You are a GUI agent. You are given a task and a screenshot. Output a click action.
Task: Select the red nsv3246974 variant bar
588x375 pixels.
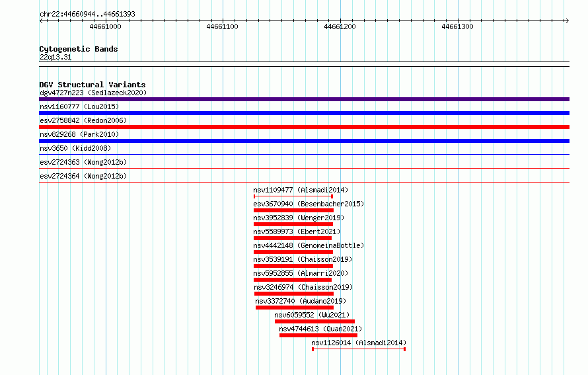[294, 294]
